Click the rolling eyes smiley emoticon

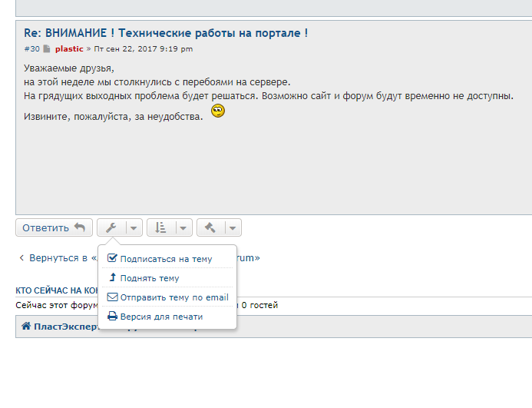point(218,111)
